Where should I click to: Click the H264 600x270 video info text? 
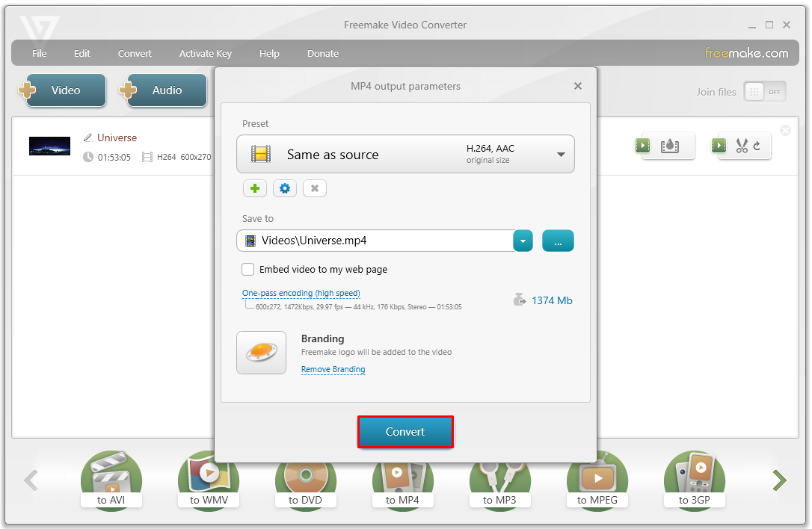[184, 157]
